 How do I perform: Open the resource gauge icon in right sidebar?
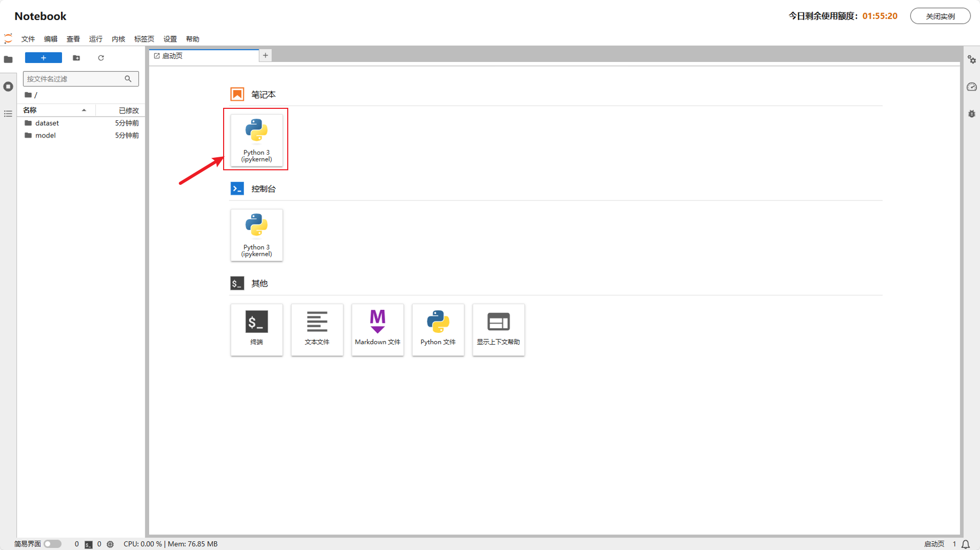point(972,87)
